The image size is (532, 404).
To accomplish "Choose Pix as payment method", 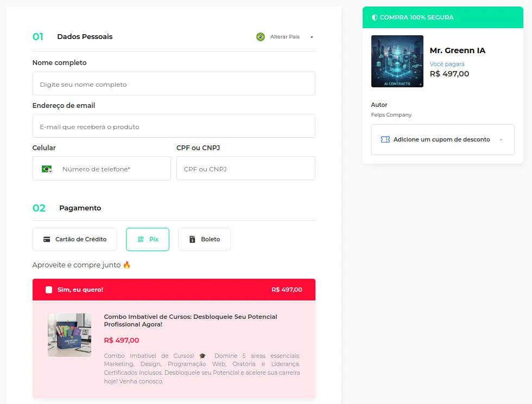I will 148,239.
